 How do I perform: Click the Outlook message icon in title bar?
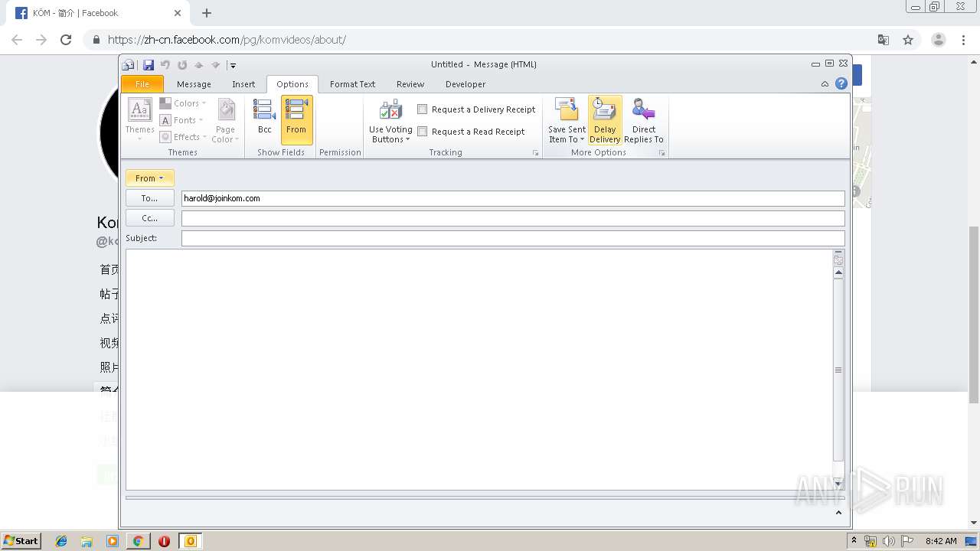[129, 65]
